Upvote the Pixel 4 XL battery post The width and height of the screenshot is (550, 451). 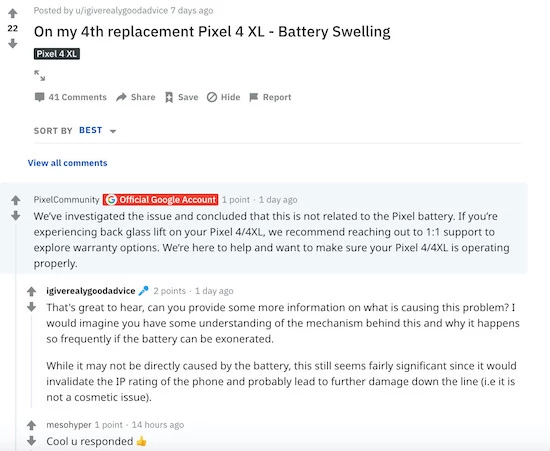pos(13,14)
